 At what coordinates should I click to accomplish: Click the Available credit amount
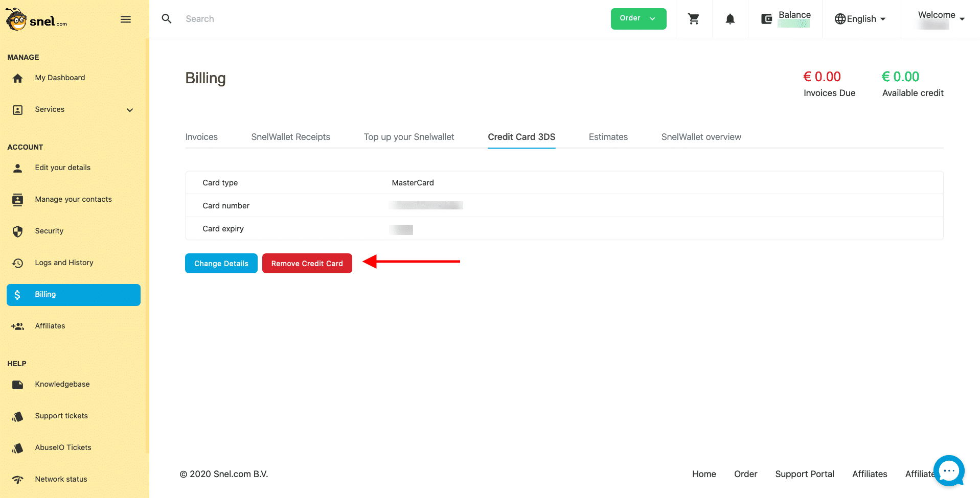click(901, 77)
